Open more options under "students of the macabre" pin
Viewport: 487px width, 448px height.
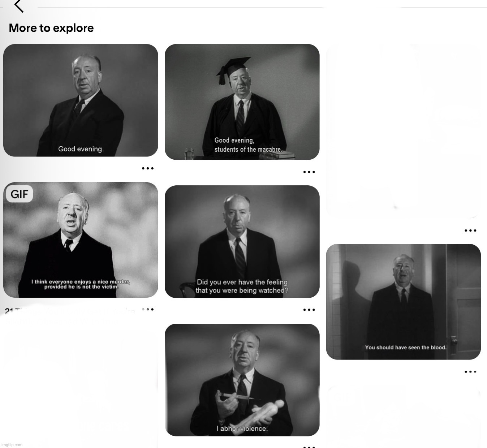(309, 172)
